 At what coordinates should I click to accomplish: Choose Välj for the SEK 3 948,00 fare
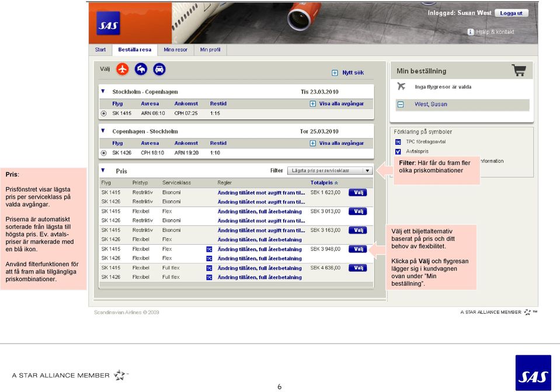tap(358, 249)
